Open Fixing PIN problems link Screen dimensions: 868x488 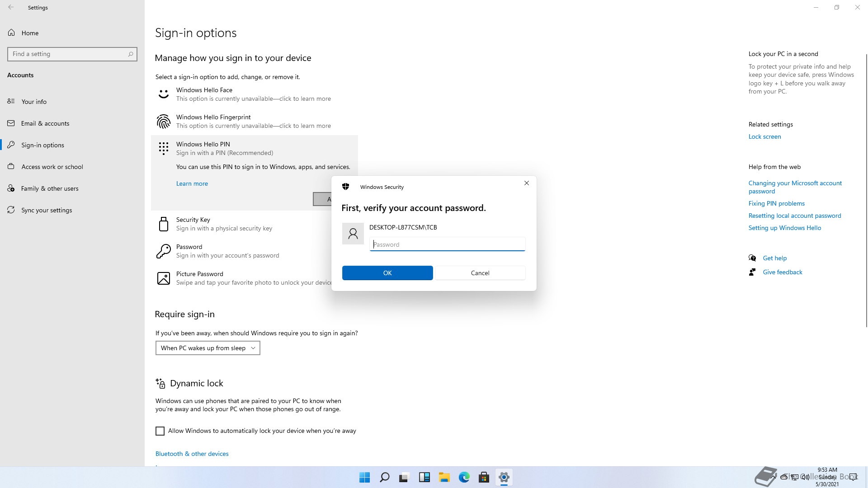click(x=777, y=203)
